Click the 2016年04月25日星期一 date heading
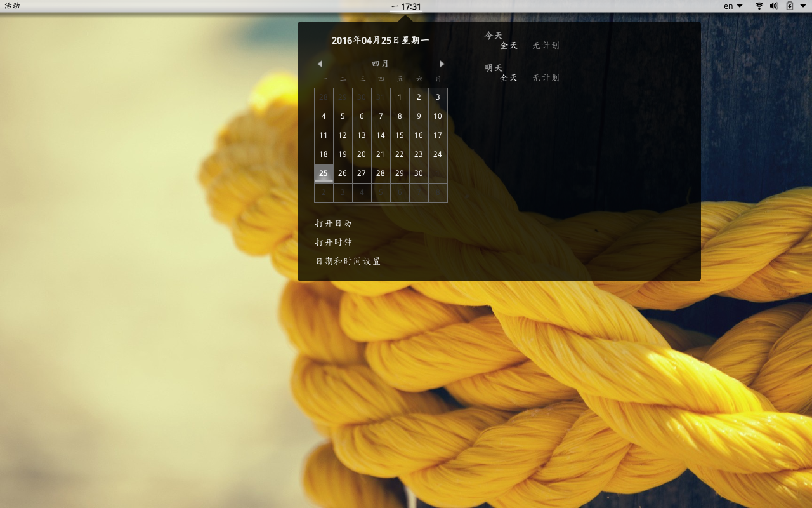The height and width of the screenshot is (508, 812). [381, 41]
